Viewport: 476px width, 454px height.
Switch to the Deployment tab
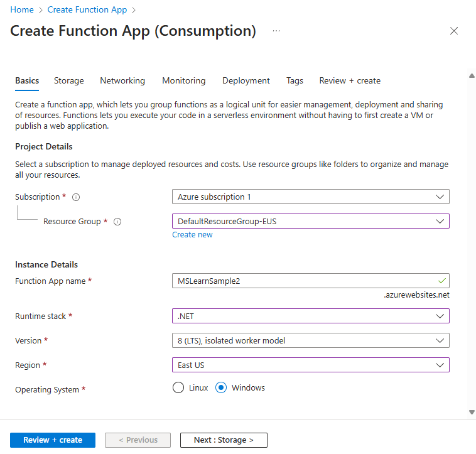click(246, 80)
